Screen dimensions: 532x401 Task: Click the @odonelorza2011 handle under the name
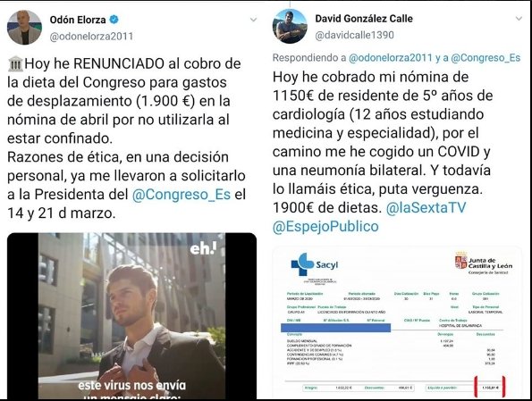(91, 37)
